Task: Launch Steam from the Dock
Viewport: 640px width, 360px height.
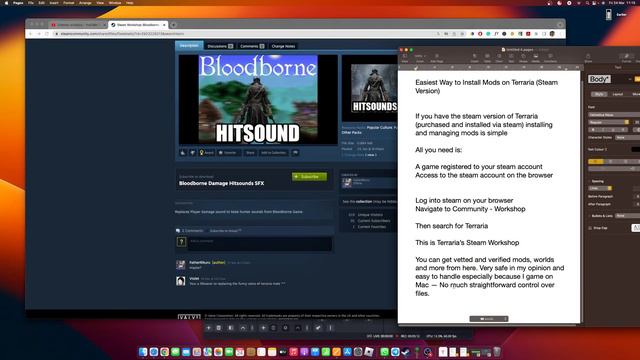Action: (404, 352)
